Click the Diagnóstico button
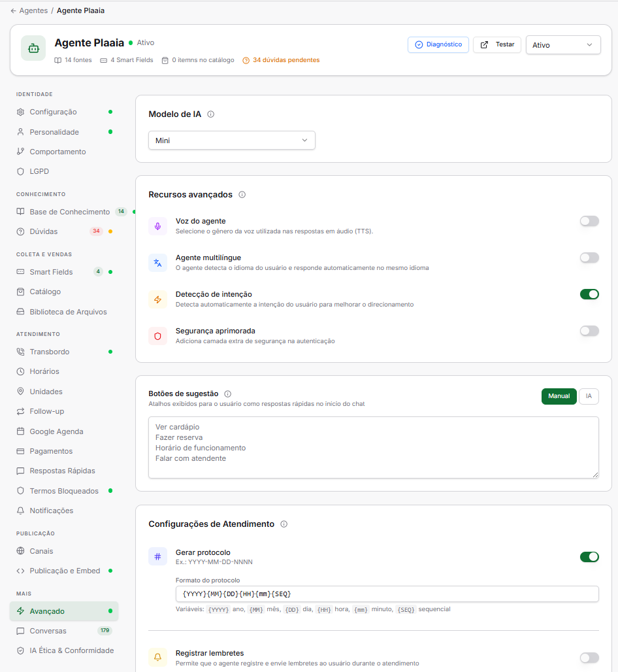 pyautogui.click(x=438, y=44)
